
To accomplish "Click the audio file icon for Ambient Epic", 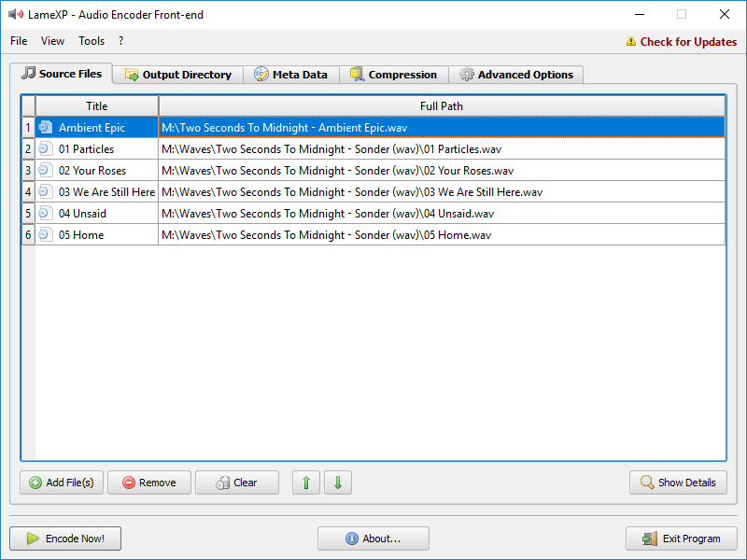I will tap(45, 127).
